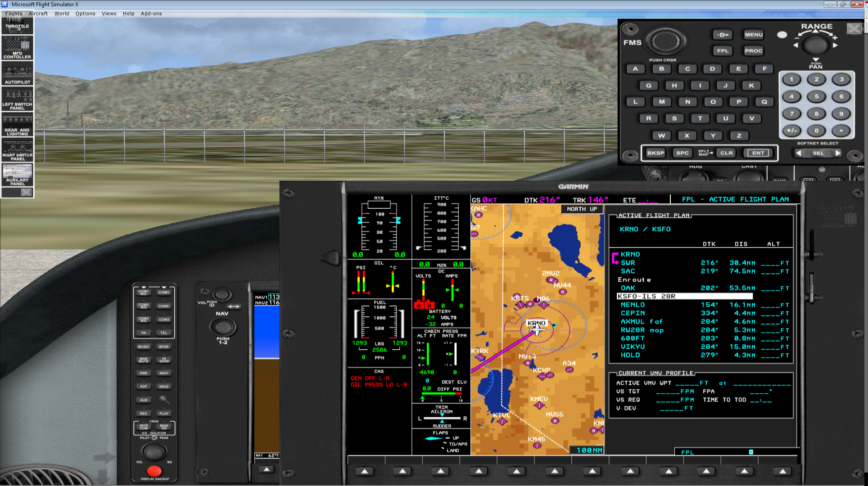The image size is (868, 486).
Task: Close the MFD controller popup window
Action: pyautogui.click(x=854, y=29)
